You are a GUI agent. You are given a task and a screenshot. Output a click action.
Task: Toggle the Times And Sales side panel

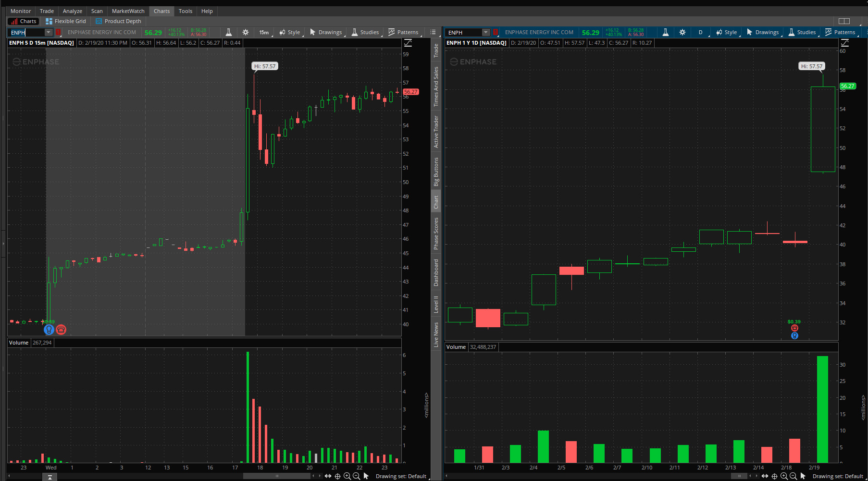436,87
